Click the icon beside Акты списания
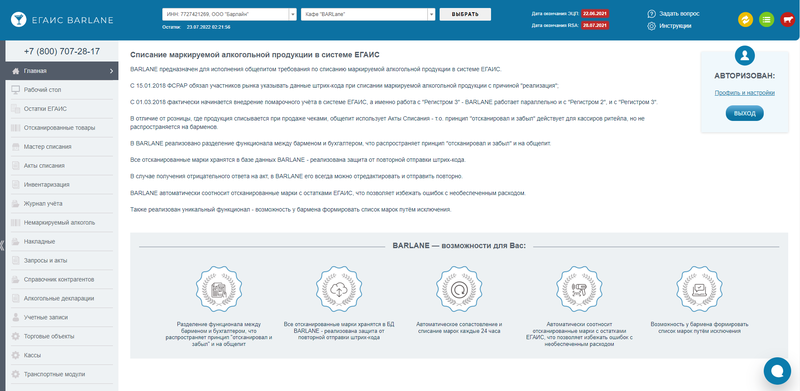The image size is (800, 391). (x=15, y=166)
